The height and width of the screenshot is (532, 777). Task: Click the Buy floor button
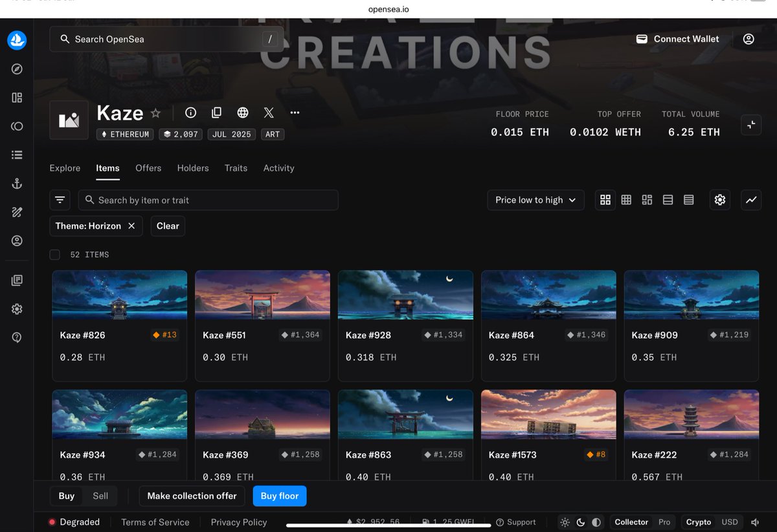pyautogui.click(x=280, y=496)
